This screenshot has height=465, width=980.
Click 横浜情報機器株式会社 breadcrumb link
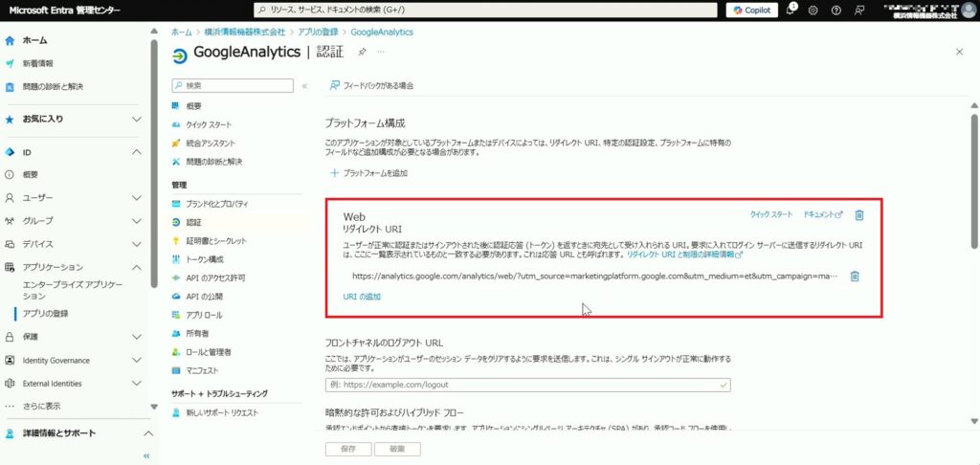pyautogui.click(x=244, y=32)
